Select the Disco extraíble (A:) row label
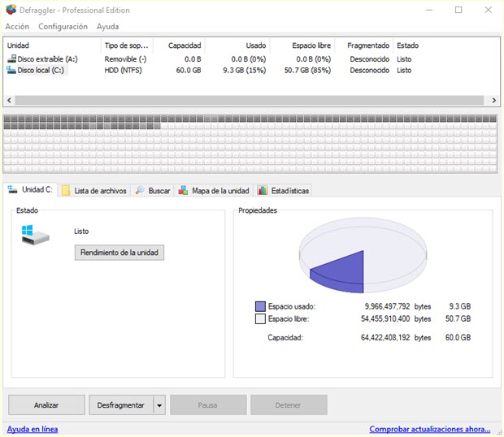Screen dimensions: 504x437 (48, 58)
